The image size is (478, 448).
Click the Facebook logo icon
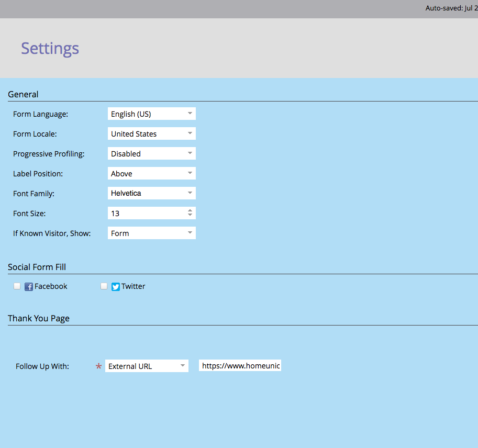pos(29,287)
